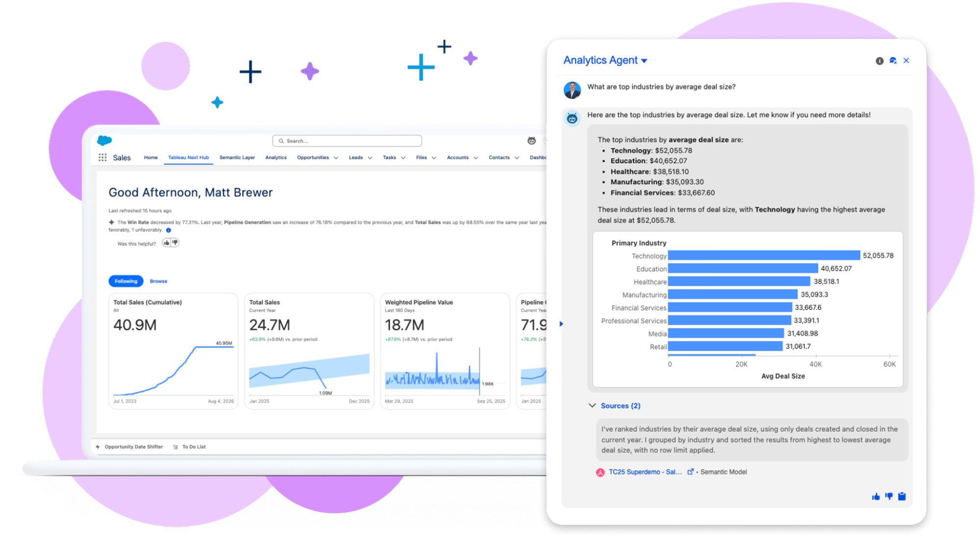Switch to Browse metrics view
The width and height of the screenshot is (980, 552).
[158, 281]
